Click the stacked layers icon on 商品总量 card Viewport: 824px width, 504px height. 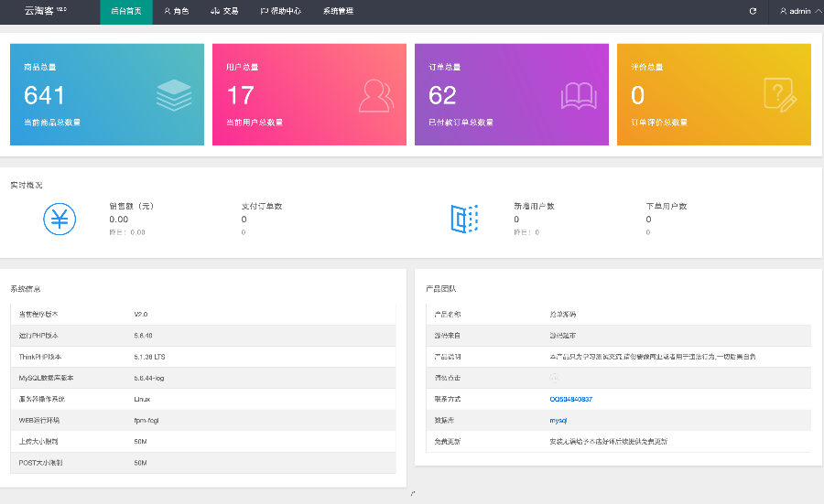[x=174, y=95]
